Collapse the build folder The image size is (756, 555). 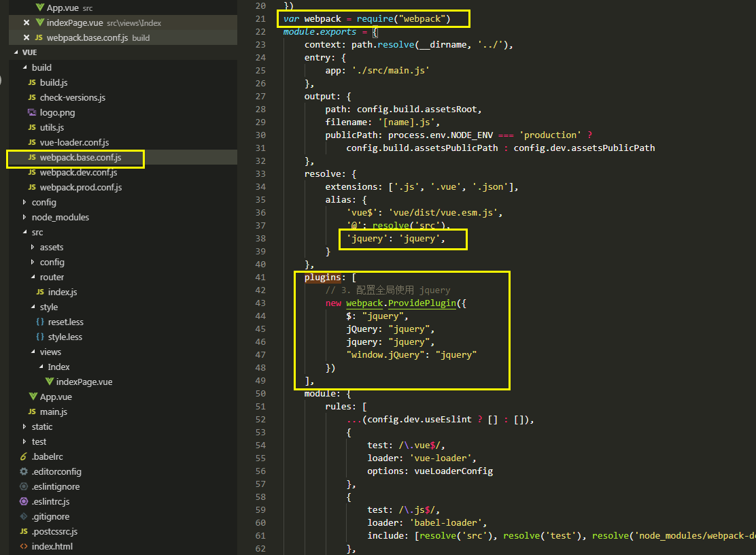[x=24, y=67]
